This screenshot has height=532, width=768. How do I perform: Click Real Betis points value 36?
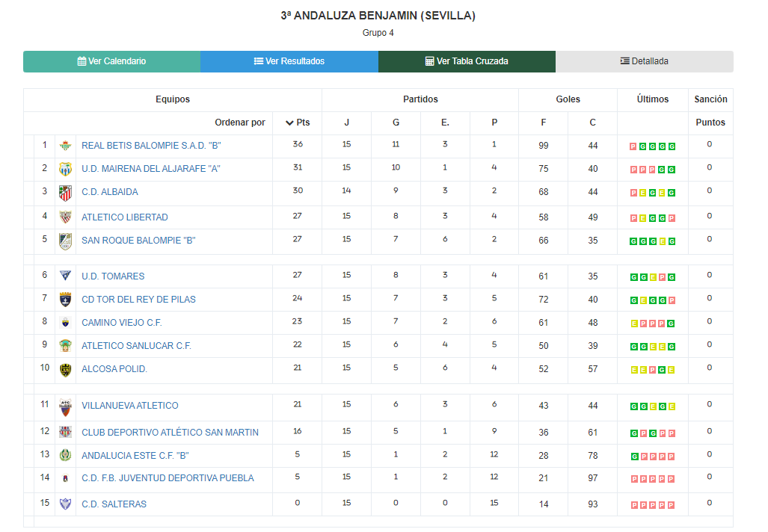298,144
